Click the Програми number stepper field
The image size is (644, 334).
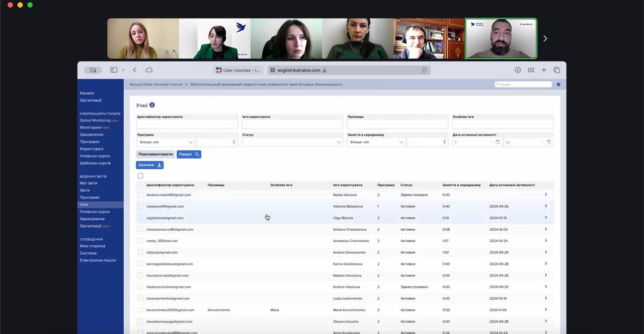point(217,142)
